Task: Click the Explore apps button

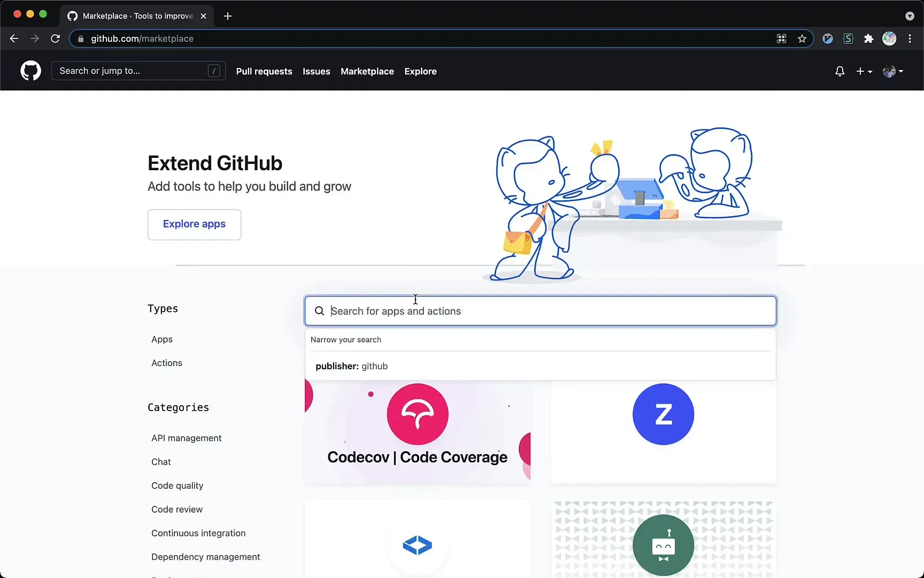Action: [x=194, y=224]
